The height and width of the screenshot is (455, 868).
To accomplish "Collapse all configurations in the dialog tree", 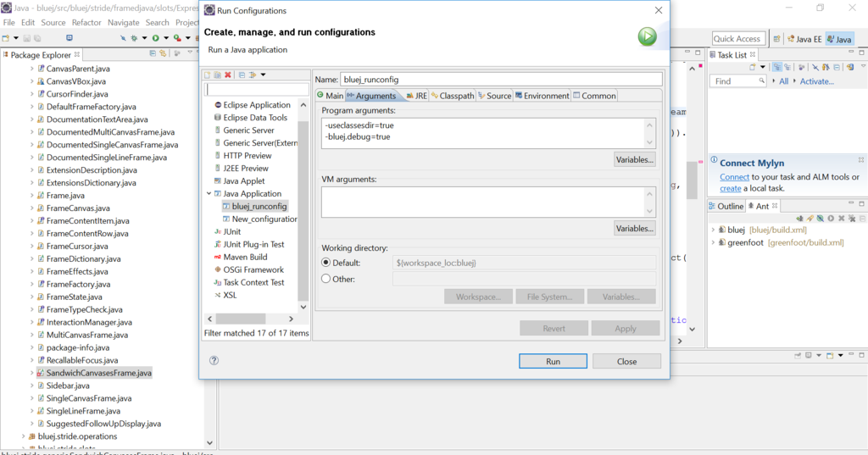I will (x=242, y=75).
